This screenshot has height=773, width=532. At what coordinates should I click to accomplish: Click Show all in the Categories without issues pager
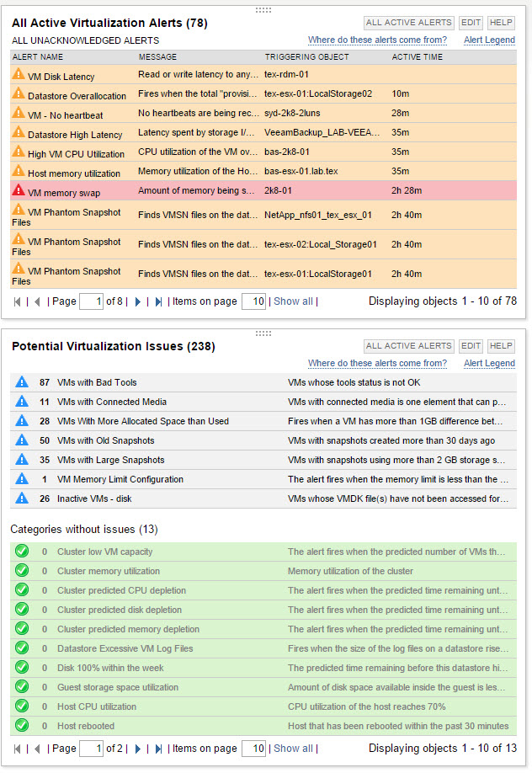[294, 749]
